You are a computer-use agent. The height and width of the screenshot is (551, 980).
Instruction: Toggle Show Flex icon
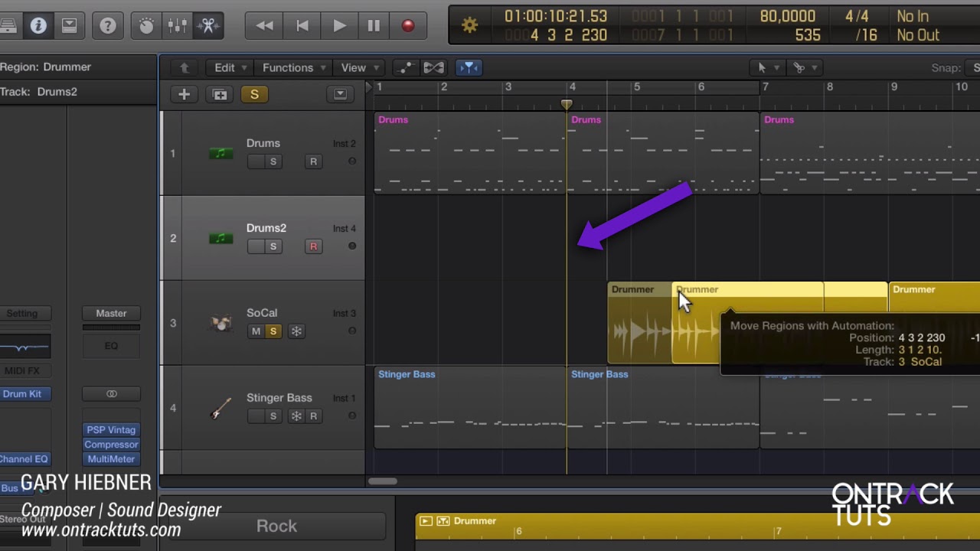(x=433, y=67)
